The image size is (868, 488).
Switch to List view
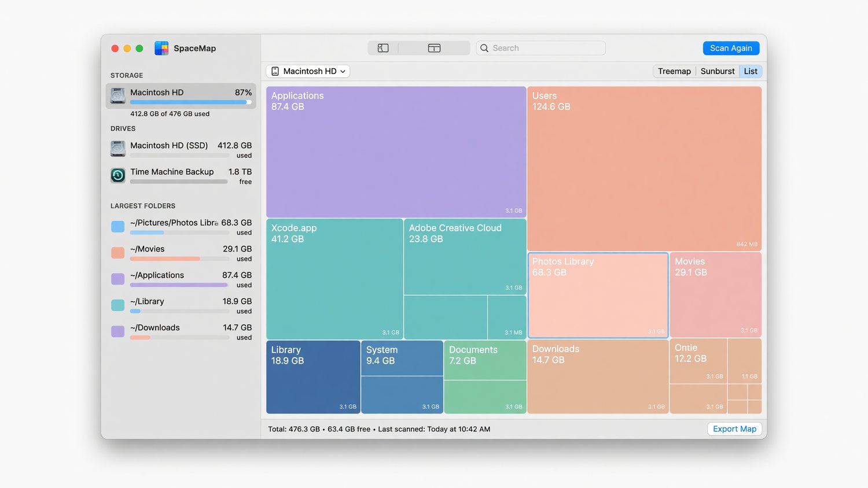pyautogui.click(x=751, y=71)
